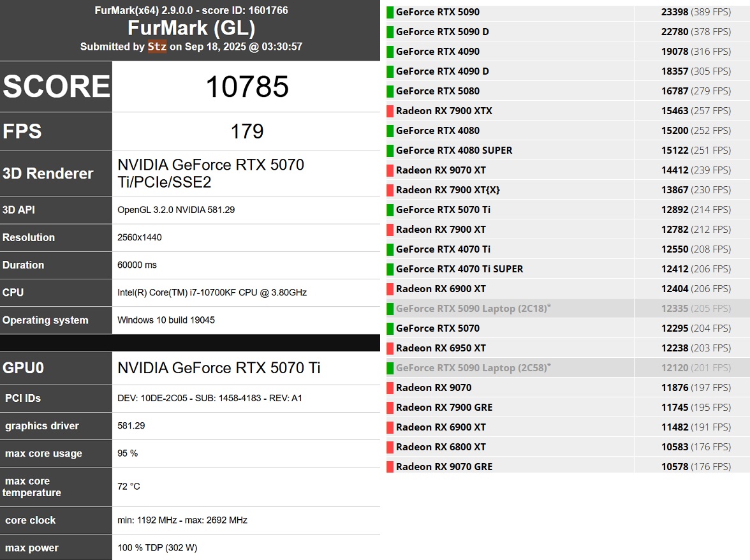Viewport: 750px width, 560px height.
Task: Click the 3D Renderer value text
Action: click(210, 173)
